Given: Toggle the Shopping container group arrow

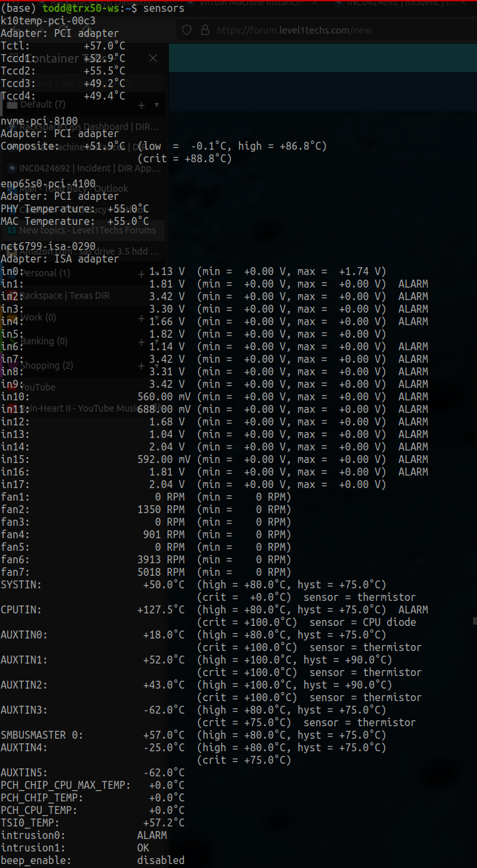Looking at the screenshot, I should tap(156, 366).
